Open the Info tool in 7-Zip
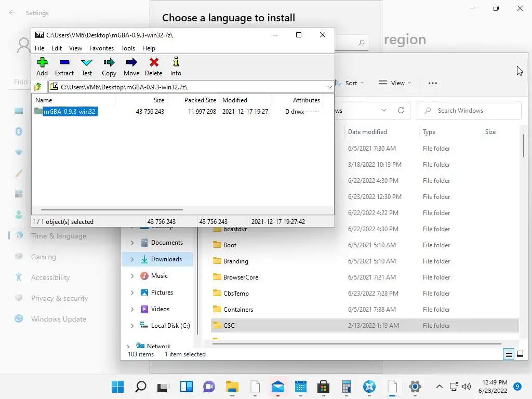The image size is (532, 399). (x=176, y=66)
